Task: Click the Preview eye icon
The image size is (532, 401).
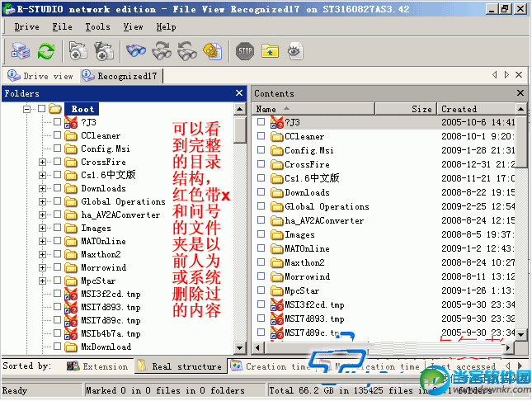Action: click(x=295, y=51)
